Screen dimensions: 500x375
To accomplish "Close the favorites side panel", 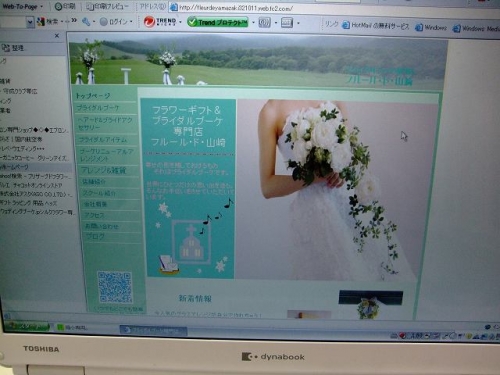I will point(57,35).
